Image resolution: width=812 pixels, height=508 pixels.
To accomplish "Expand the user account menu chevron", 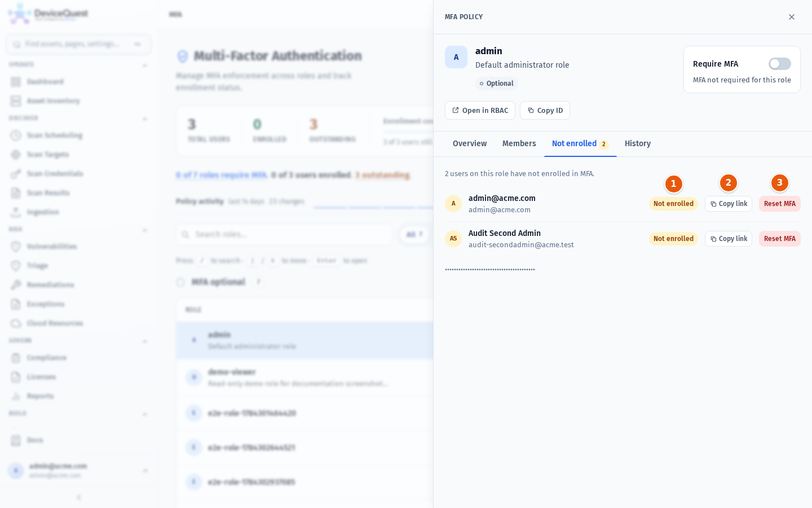I will [x=145, y=470].
